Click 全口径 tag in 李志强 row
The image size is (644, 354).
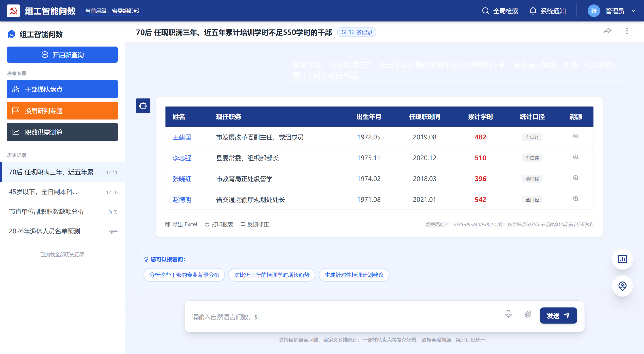(x=532, y=158)
